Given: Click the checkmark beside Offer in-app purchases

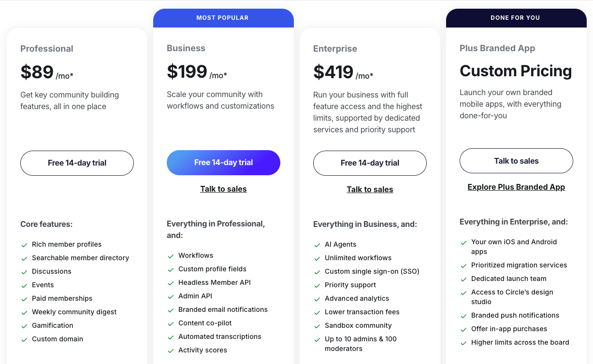Looking at the screenshot, I should click(463, 329).
